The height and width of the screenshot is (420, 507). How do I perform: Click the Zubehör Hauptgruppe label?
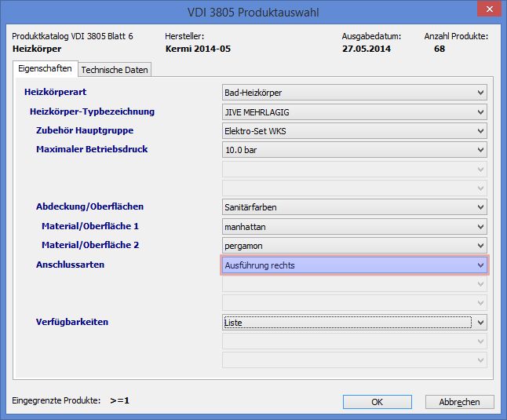[85, 130]
